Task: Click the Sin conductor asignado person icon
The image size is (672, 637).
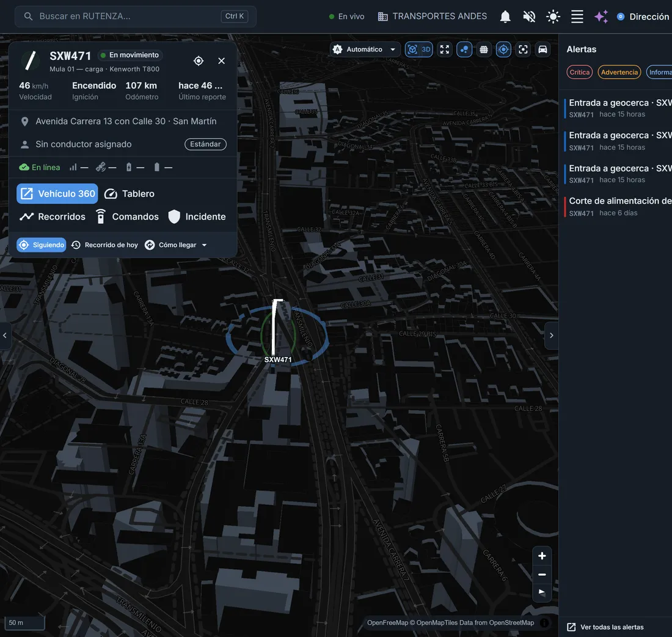Action: click(x=25, y=144)
